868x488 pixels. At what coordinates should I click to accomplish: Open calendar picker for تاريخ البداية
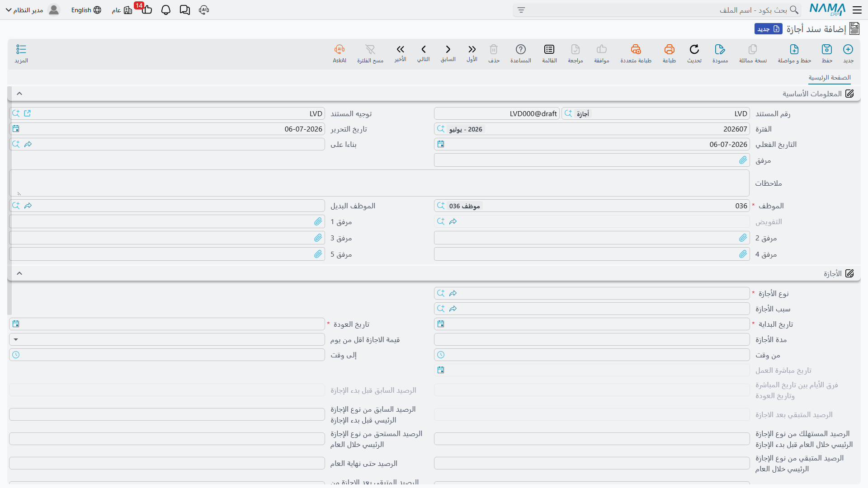pyautogui.click(x=441, y=324)
